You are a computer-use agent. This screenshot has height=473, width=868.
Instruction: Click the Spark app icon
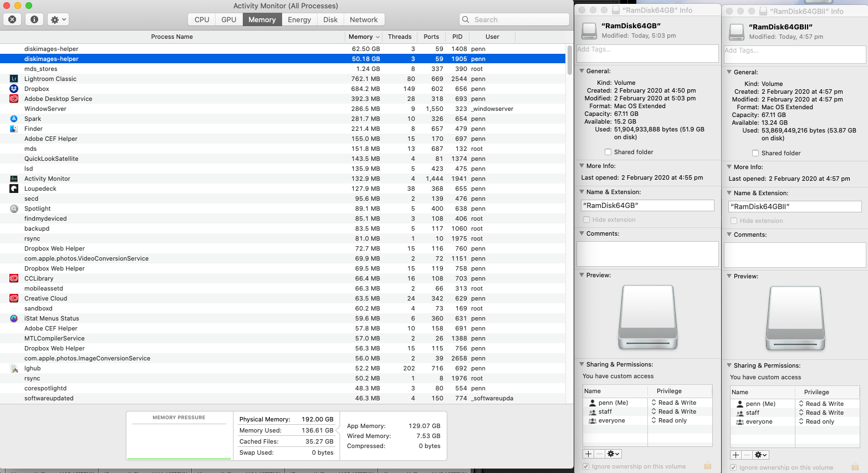14,119
